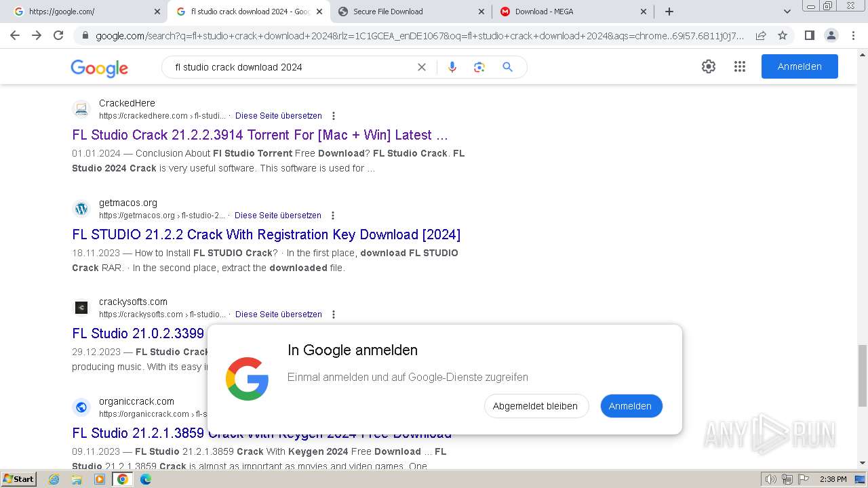The height and width of the screenshot is (488, 868).
Task: Click the Google logo
Action: pos(99,68)
